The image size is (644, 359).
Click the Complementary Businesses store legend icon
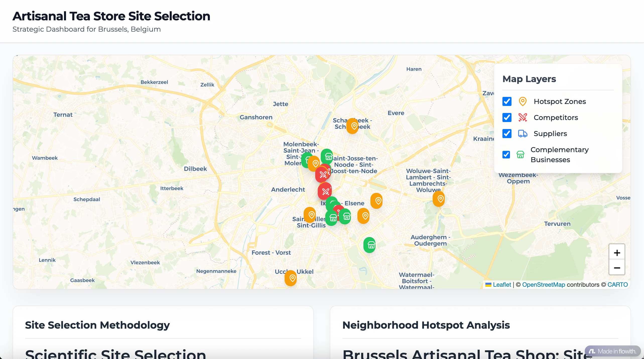(x=520, y=155)
